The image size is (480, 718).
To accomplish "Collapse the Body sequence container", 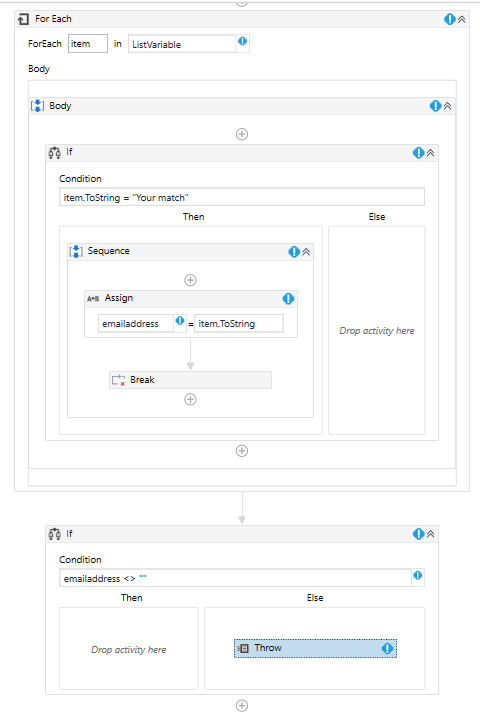I will [447, 106].
